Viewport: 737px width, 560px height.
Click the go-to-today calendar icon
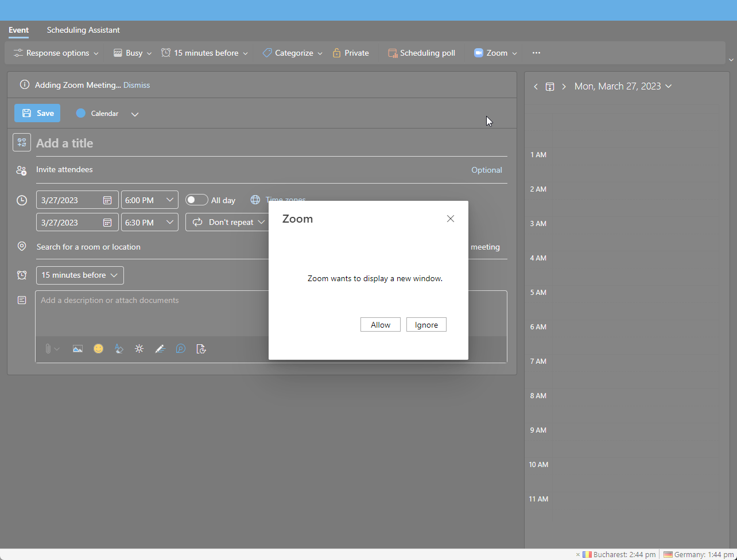[x=550, y=87]
